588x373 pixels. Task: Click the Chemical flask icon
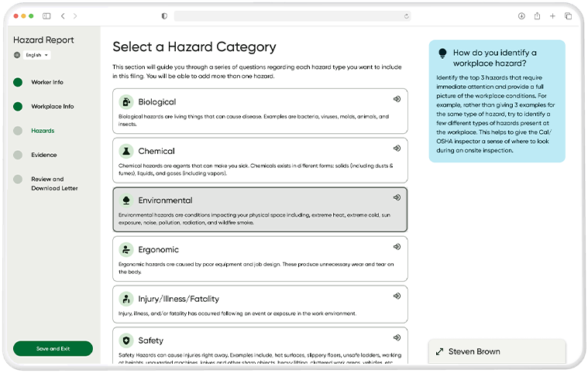[126, 151]
